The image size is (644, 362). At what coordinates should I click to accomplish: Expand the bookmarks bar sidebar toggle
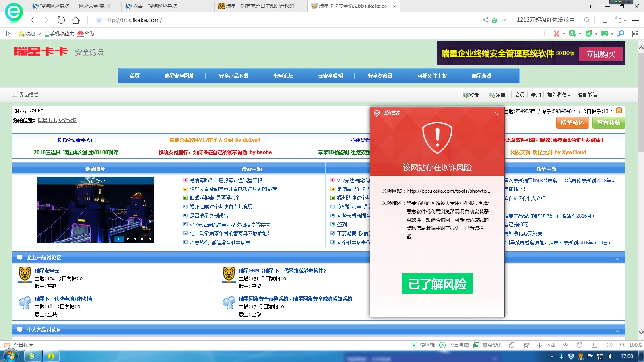click(8, 34)
